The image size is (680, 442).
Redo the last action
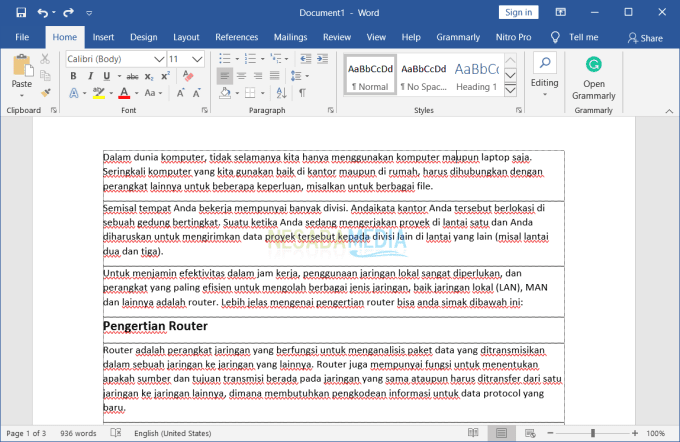tap(68, 13)
